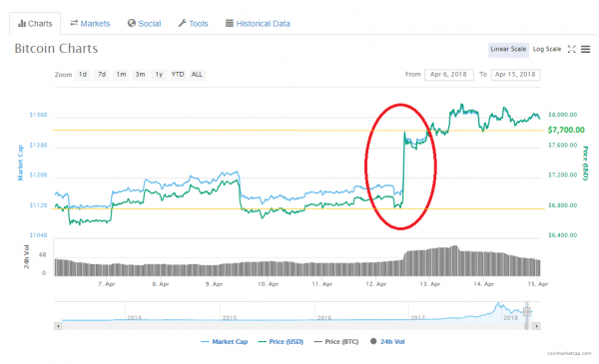599x364 pixels.
Task: Click the 24h Vol circle legend icon
Action: tap(373, 341)
